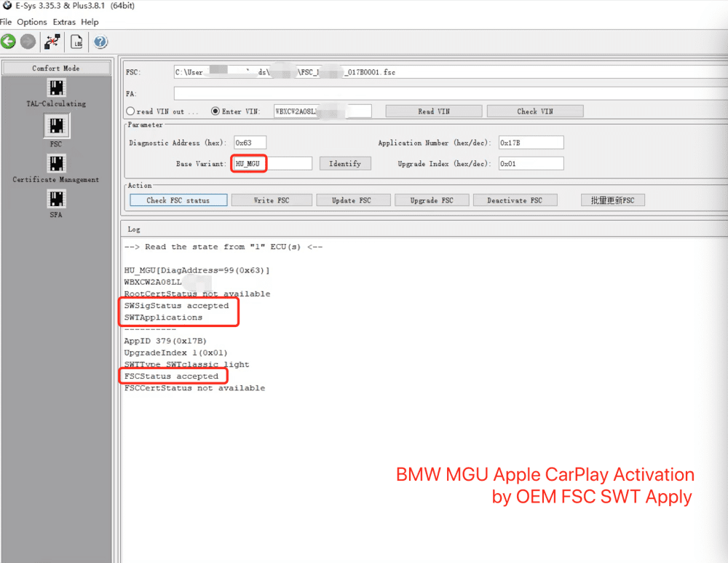Click log line 'FSCStatus accepted'

(x=171, y=377)
